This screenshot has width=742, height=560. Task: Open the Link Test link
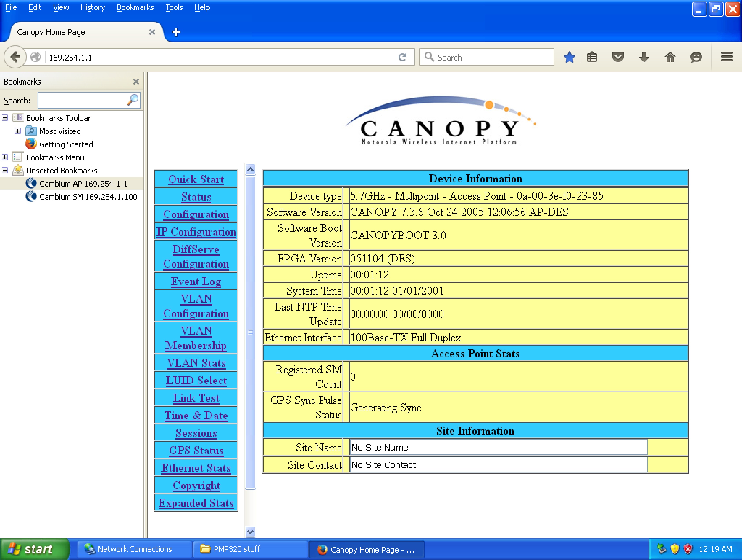pyautogui.click(x=196, y=398)
